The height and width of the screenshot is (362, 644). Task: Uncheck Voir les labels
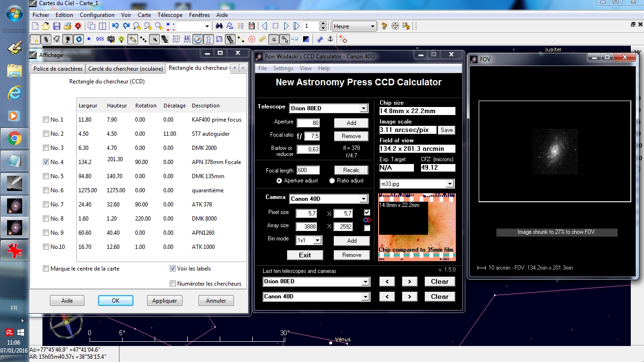pos(173,269)
